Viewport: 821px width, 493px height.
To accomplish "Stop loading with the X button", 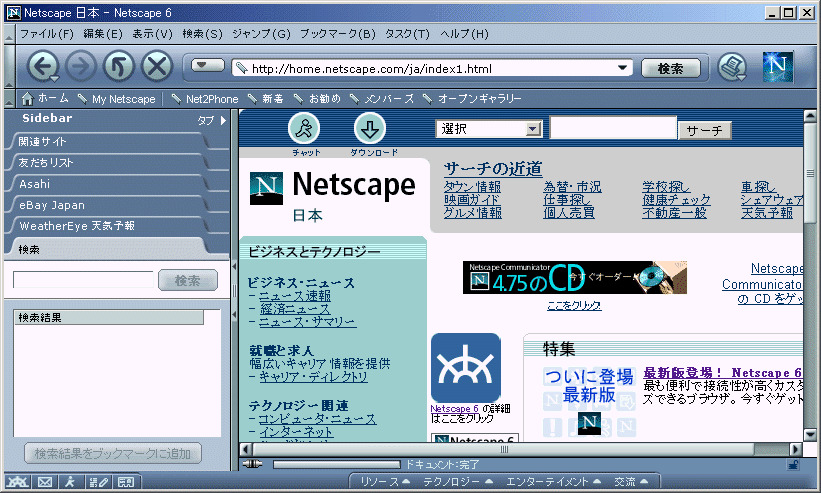I will [157, 66].
